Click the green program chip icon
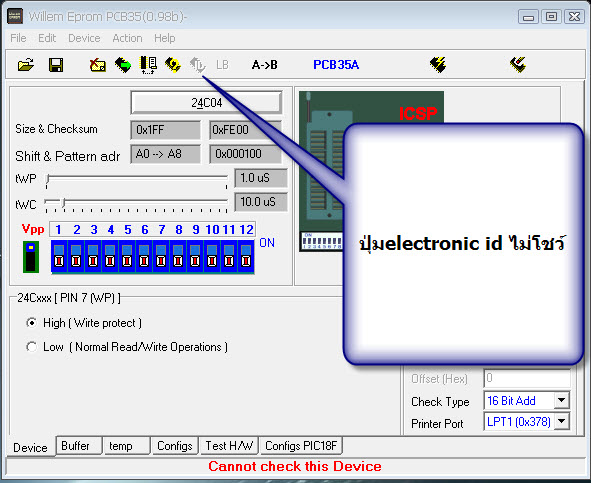 coord(123,65)
